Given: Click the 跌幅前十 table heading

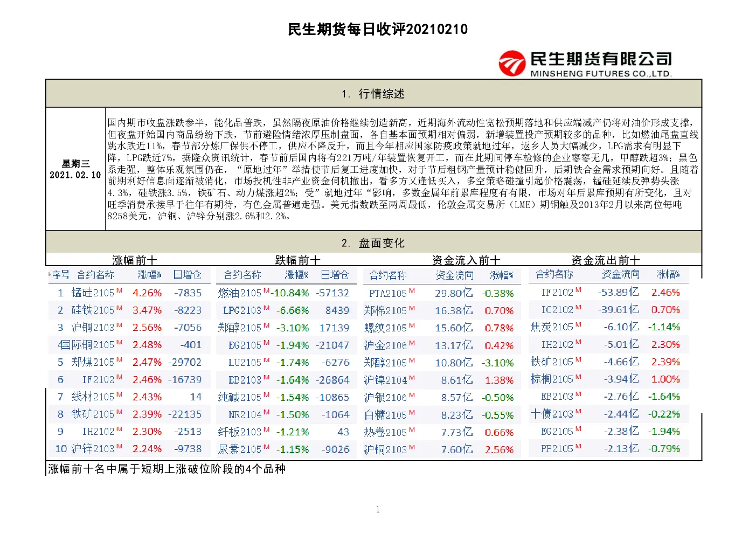Looking at the screenshot, I should coord(298,260).
